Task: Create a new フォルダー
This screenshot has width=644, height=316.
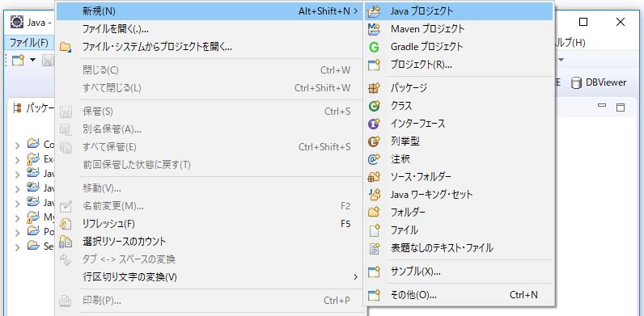Action: (459, 213)
